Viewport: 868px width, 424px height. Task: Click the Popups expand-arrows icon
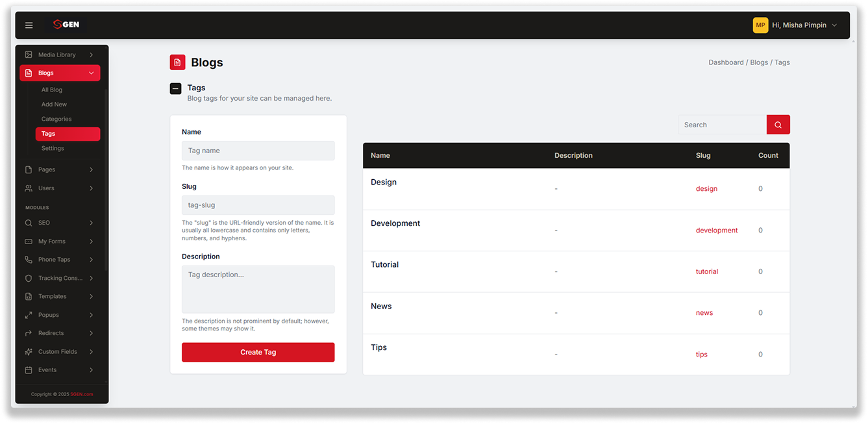pyautogui.click(x=29, y=315)
